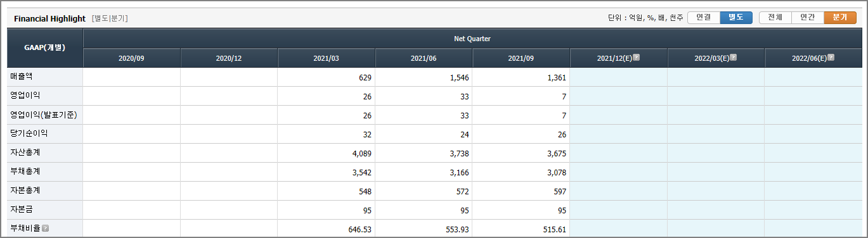Click the 매출액 row label
Viewport: 868px width, 238px height.
pos(22,77)
